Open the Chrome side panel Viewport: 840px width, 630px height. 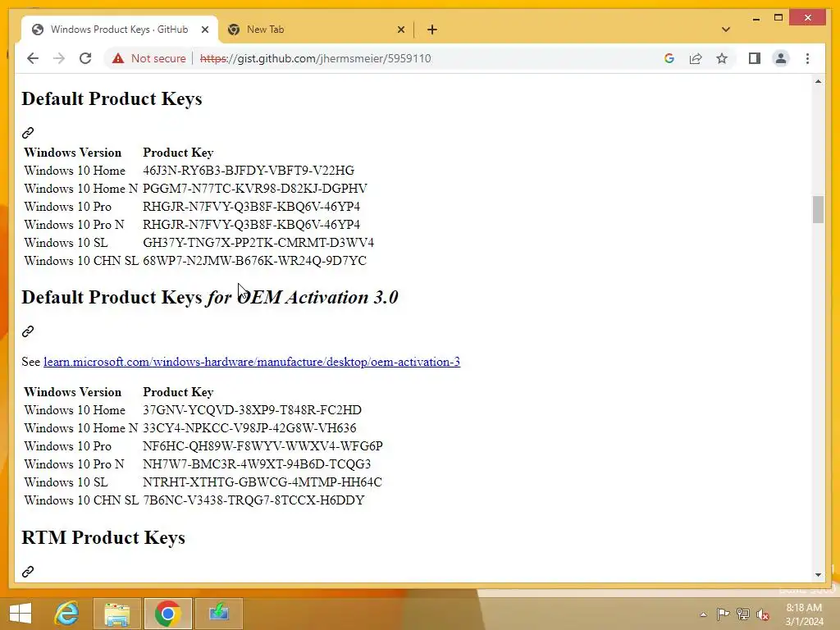(755, 58)
